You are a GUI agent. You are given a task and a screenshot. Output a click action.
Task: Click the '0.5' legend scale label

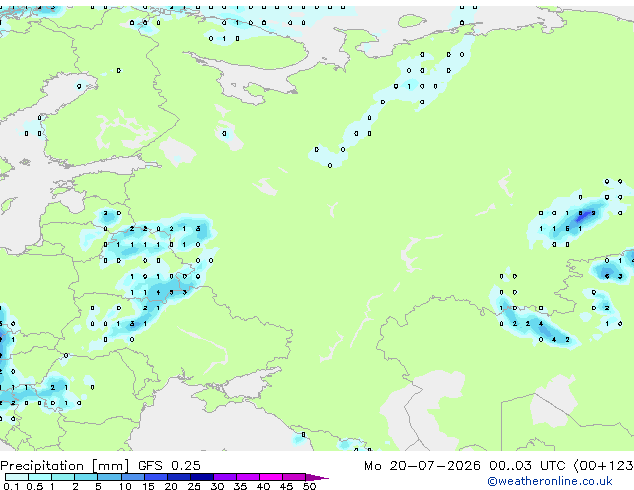(35, 486)
